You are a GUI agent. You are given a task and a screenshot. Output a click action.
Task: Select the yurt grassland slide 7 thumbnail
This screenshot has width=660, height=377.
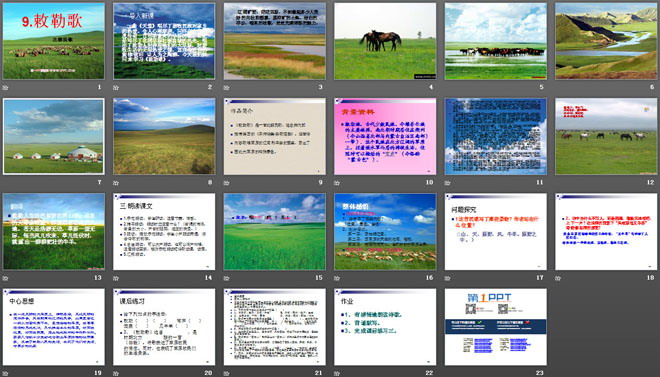coord(53,136)
